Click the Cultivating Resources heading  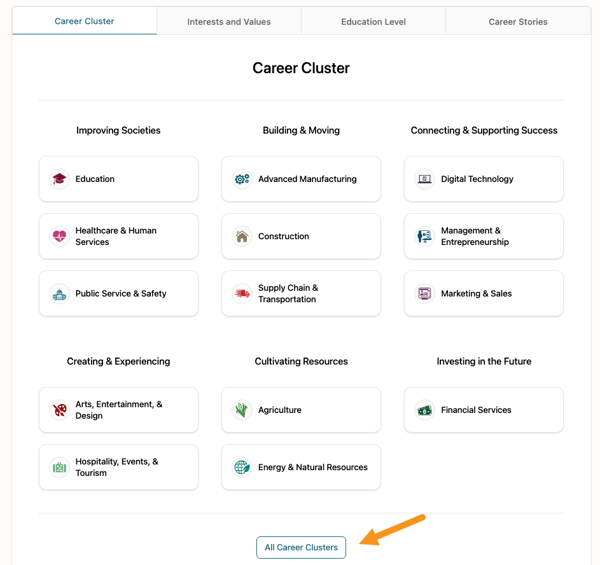301,361
